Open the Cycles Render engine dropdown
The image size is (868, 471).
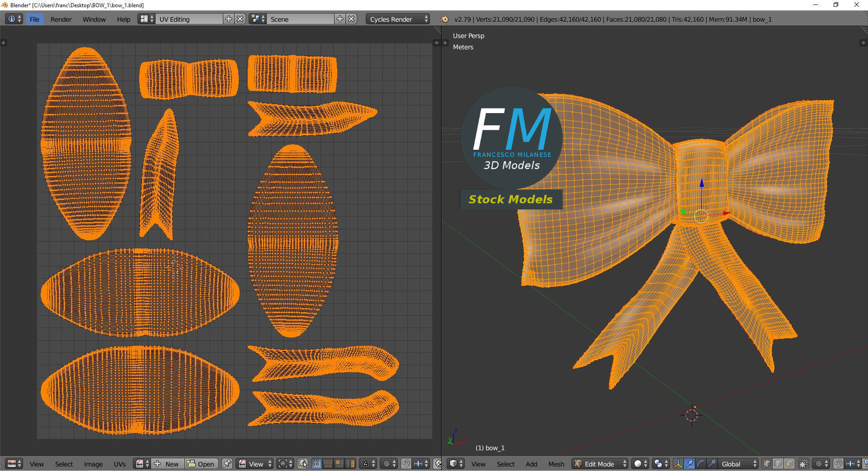(398, 19)
